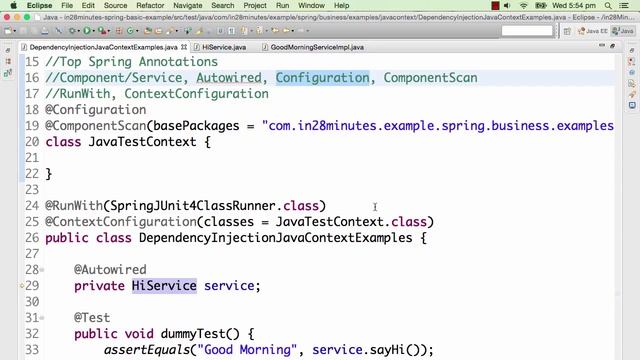Click the warning marker beside line 29

point(22,286)
